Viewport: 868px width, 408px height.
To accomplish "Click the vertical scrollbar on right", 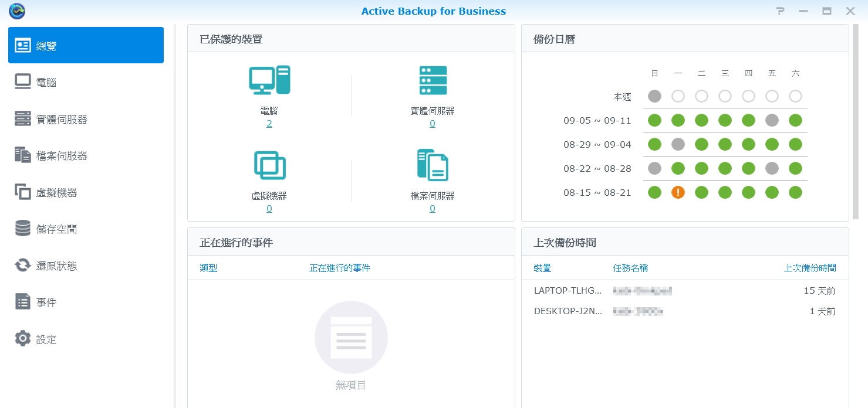I will tap(855, 117).
